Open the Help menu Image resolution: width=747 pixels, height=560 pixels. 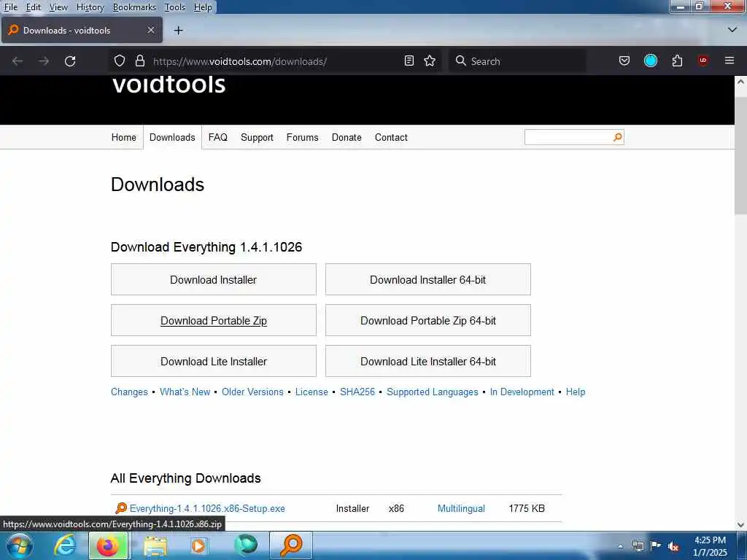[x=203, y=7]
